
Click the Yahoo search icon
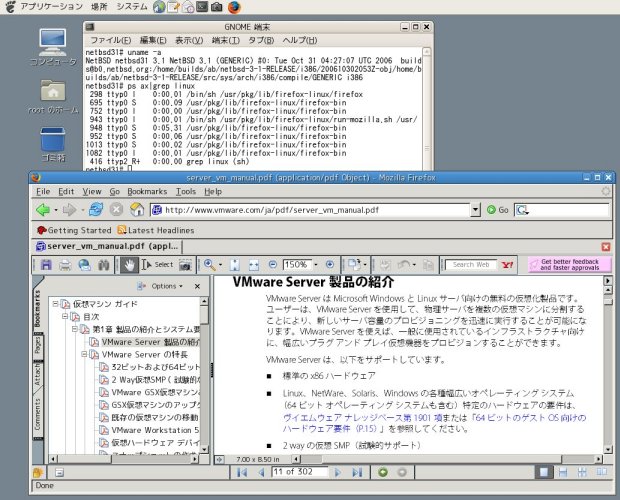click(x=507, y=265)
